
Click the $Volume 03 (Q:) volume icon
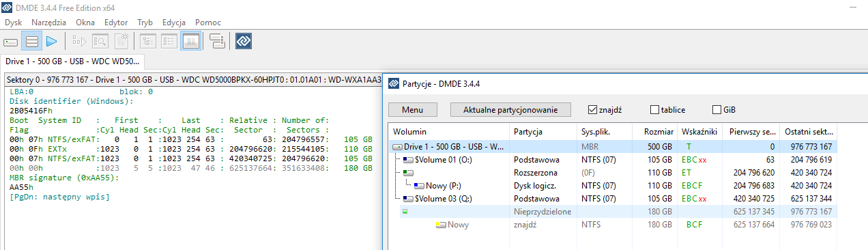[x=408, y=199]
